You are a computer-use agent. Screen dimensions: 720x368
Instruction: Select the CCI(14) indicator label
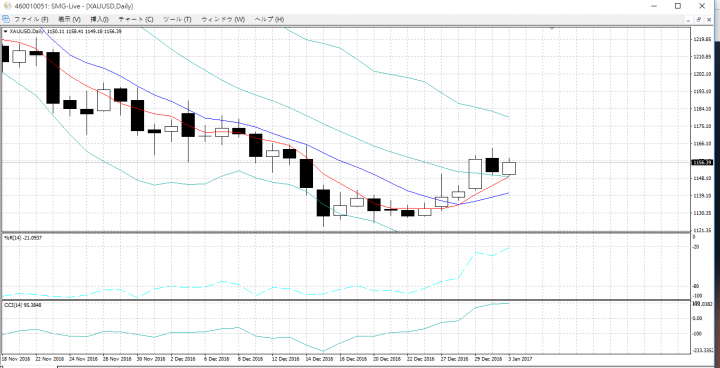pos(22,305)
